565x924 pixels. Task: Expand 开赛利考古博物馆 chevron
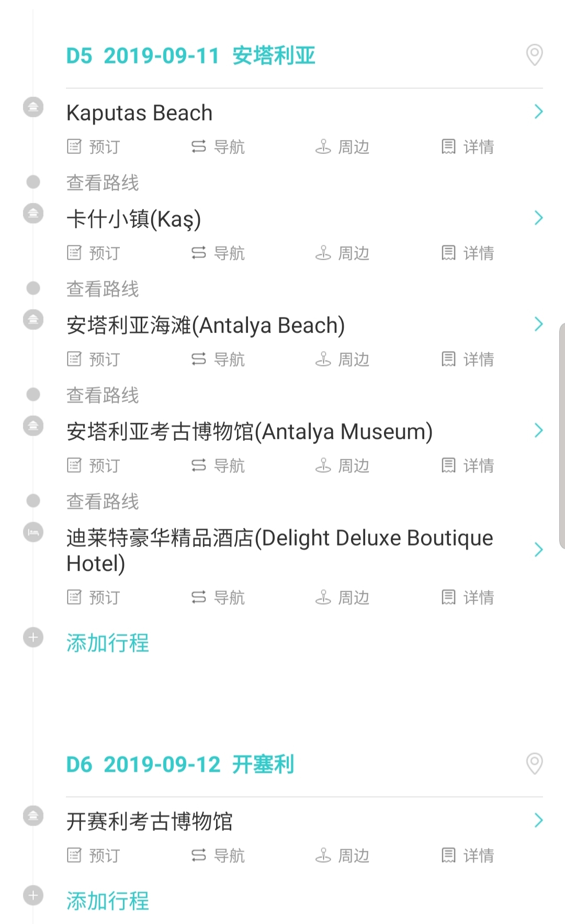tap(538, 820)
